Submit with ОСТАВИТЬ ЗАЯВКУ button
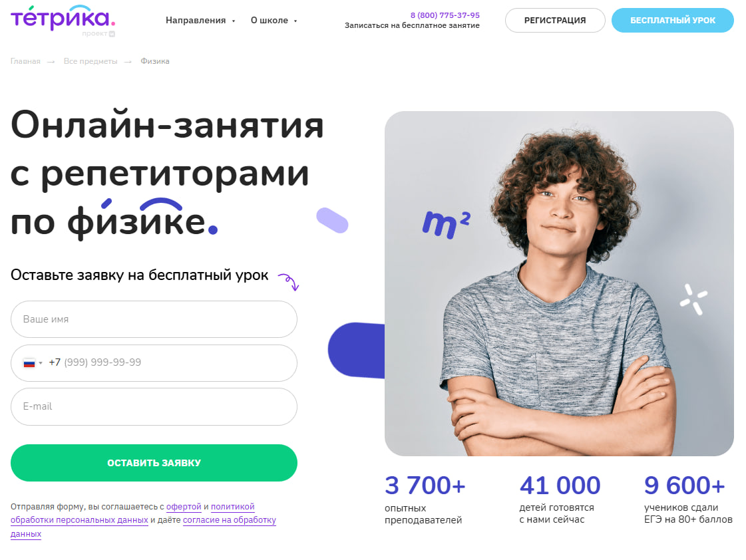 click(154, 463)
